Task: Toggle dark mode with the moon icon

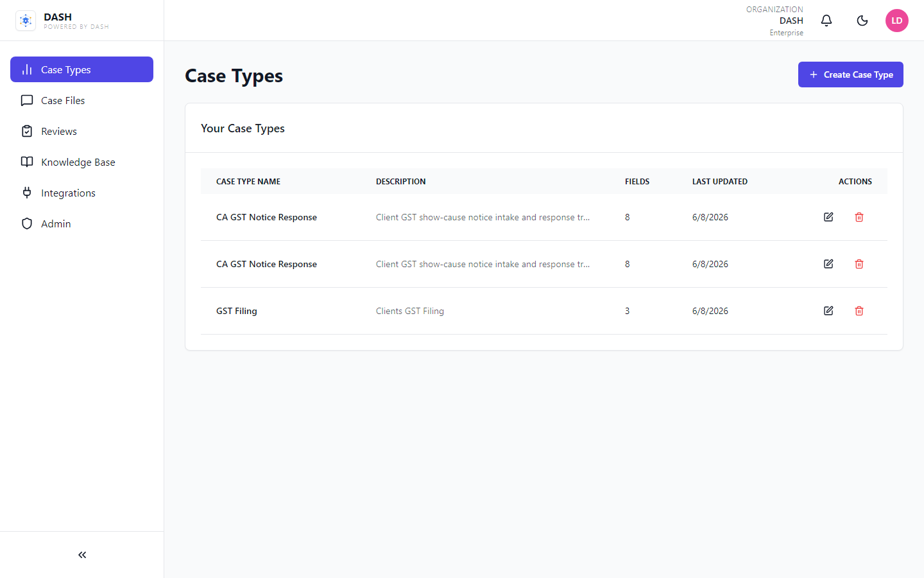Action: point(862,21)
